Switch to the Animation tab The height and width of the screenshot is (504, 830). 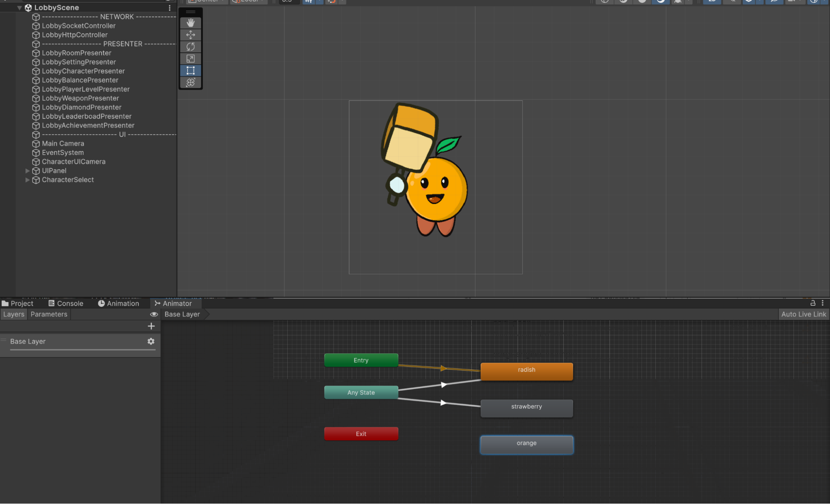(119, 304)
